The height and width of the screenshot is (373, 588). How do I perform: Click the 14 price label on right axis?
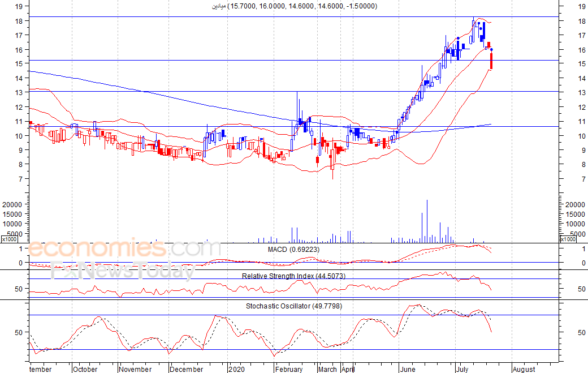click(582, 79)
